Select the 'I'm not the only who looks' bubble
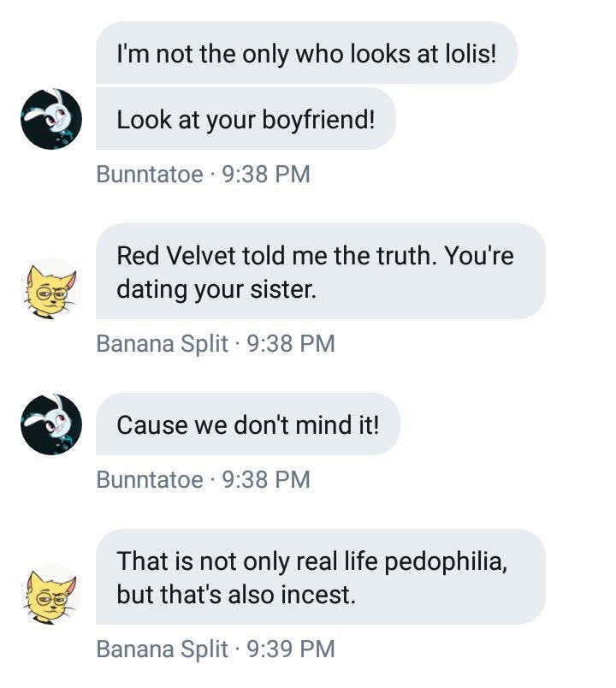Viewport: 616px width, 688px height. click(x=306, y=53)
